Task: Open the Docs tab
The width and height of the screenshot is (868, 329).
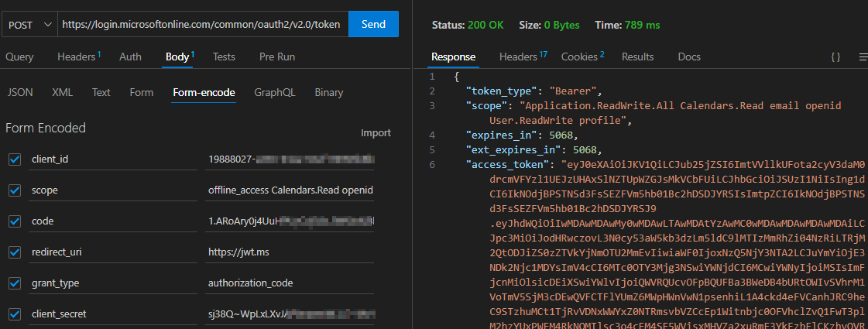Action: [x=689, y=57]
